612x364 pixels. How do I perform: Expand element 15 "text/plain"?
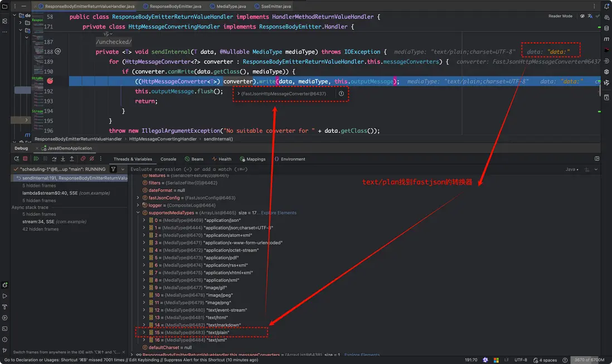coord(144,333)
